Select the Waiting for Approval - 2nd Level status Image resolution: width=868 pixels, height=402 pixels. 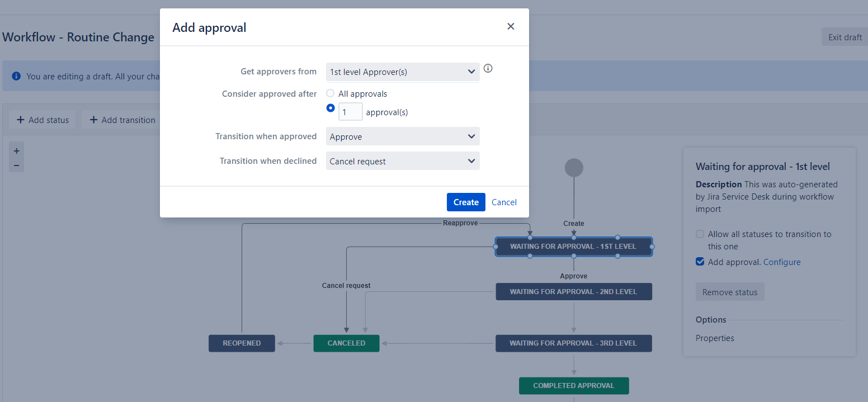pos(573,291)
